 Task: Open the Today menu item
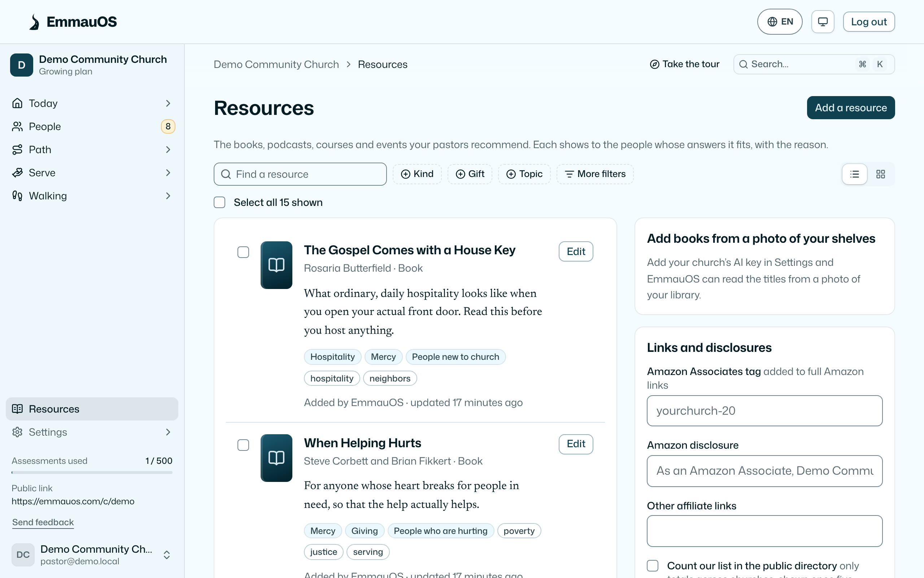coord(92,103)
